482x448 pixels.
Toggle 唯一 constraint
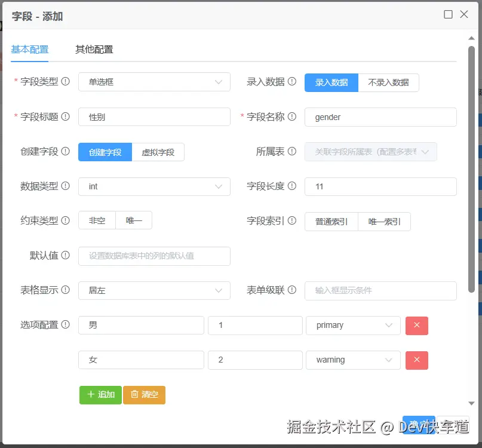point(134,220)
